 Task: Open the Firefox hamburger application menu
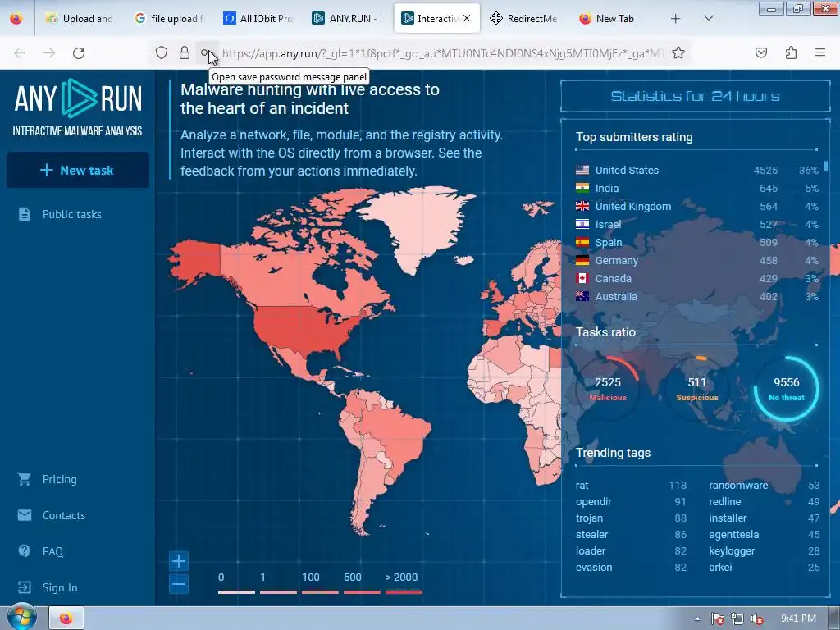(x=819, y=52)
